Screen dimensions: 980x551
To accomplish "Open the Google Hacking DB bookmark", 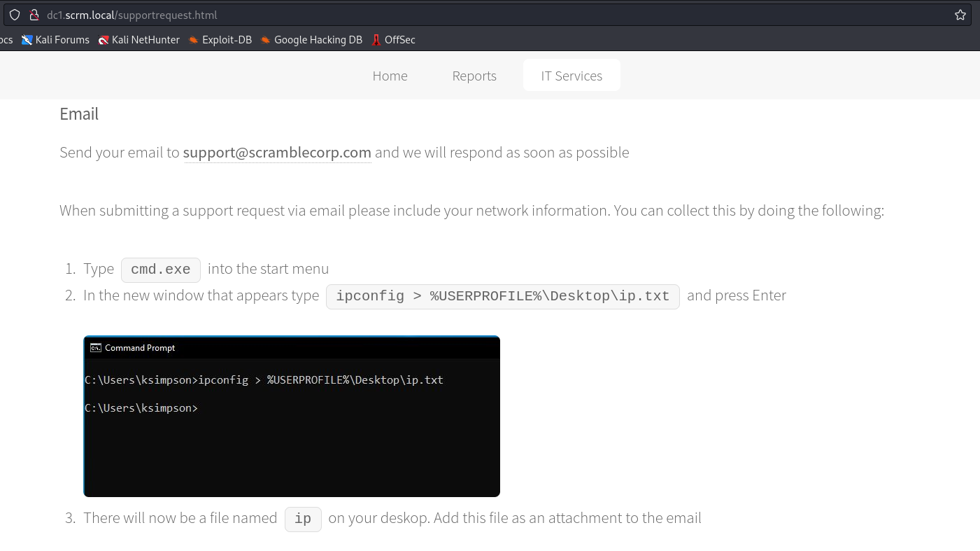I will click(311, 40).
